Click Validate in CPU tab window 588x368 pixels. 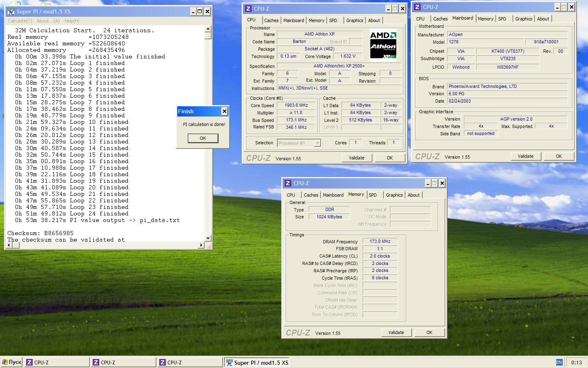(x=356, y=158)
